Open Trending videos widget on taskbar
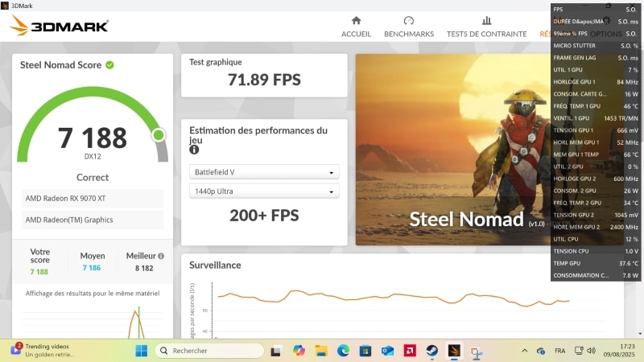Viewport: 644px width, 362px height. pos(43,350)
